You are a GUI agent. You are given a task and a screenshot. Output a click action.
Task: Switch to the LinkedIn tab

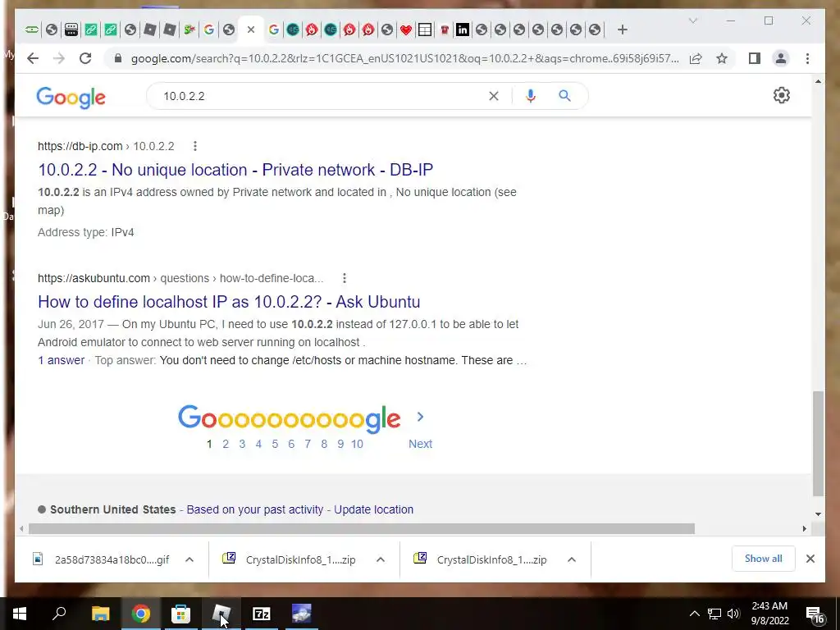[x=462, y=30]
